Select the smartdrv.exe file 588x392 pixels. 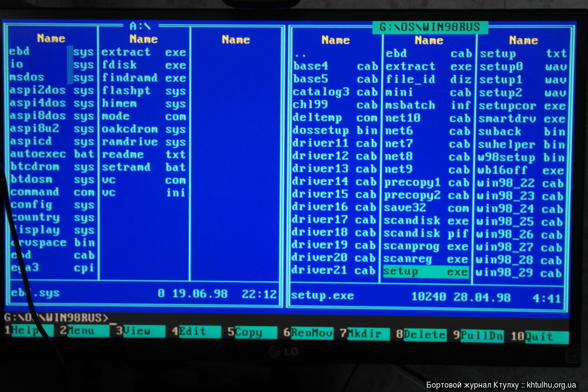[x=522, y=119]
